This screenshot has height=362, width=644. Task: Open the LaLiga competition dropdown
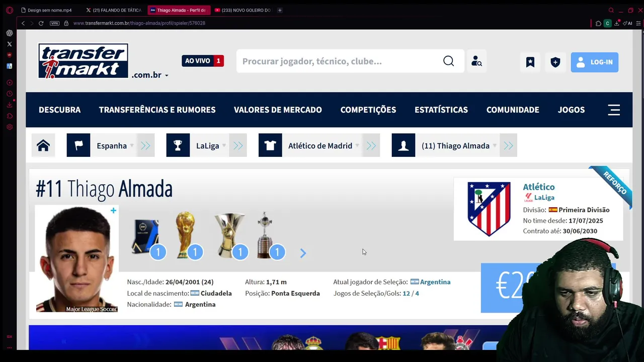pyautogui.click(x=210, y=145)
